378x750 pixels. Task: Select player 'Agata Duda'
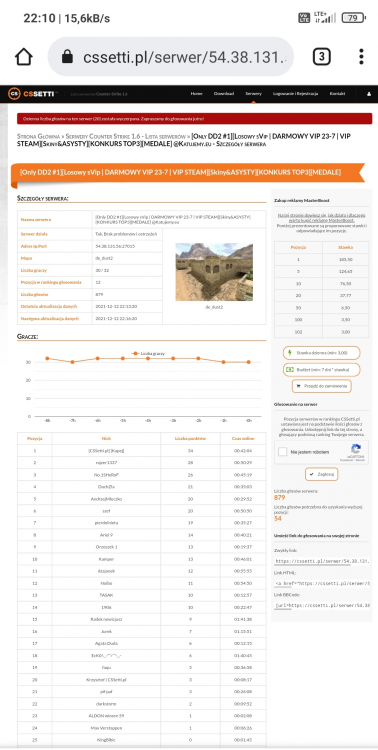(106, 643)
